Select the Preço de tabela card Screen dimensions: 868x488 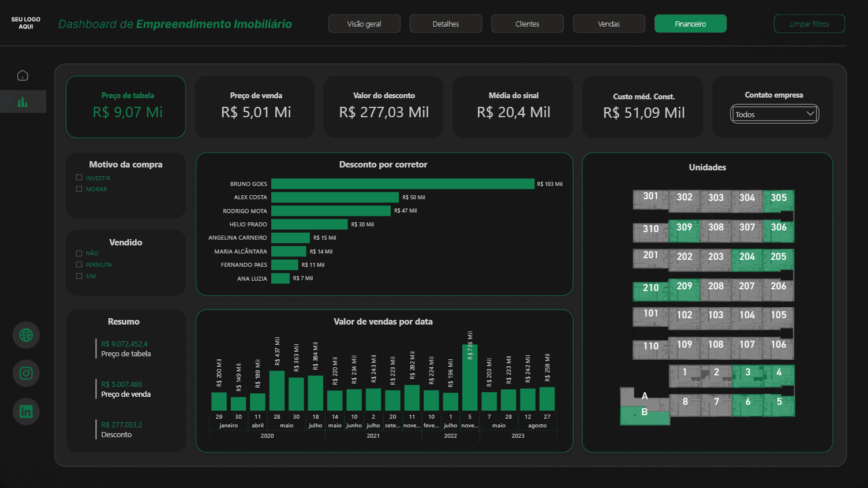point(126,107)
